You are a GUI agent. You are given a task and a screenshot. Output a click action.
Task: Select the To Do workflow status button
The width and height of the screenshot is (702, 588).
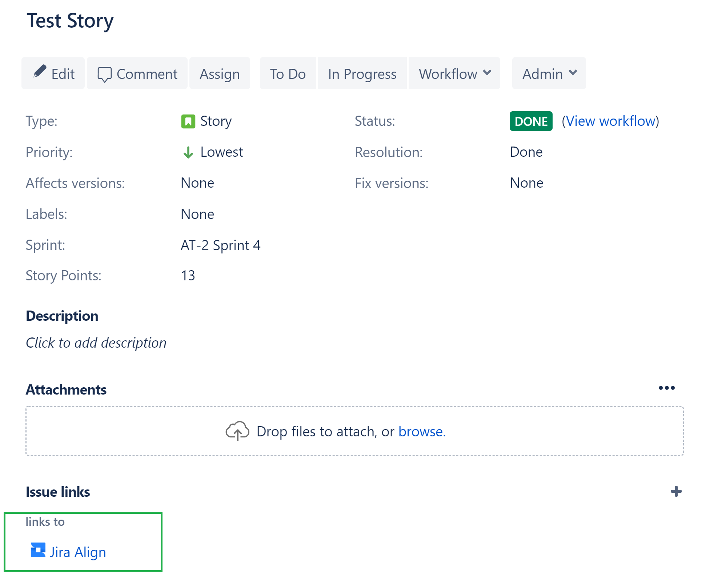click(287, 73)
